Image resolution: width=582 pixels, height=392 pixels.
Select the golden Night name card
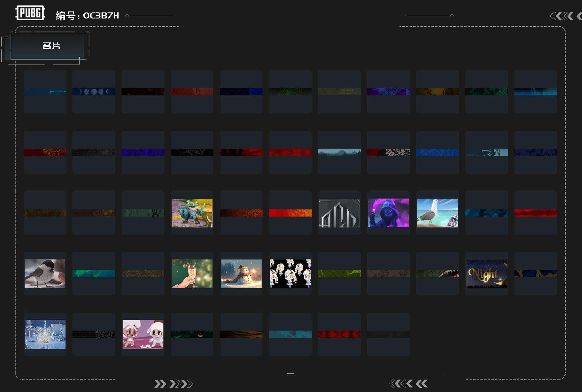(487, 273)
